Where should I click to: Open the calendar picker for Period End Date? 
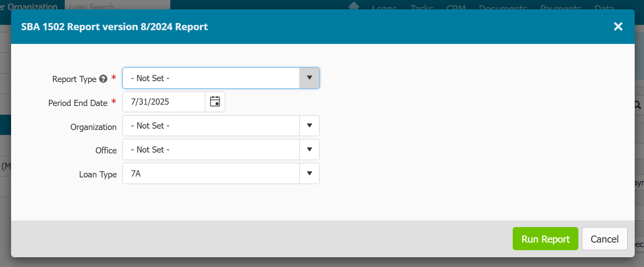pyautogui.click(x=215, y=102)
